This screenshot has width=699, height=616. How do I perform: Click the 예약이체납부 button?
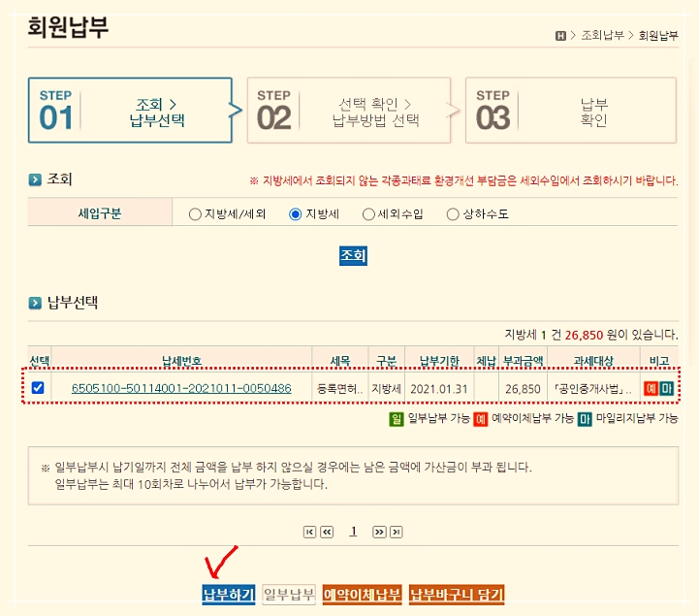point(362,595)
